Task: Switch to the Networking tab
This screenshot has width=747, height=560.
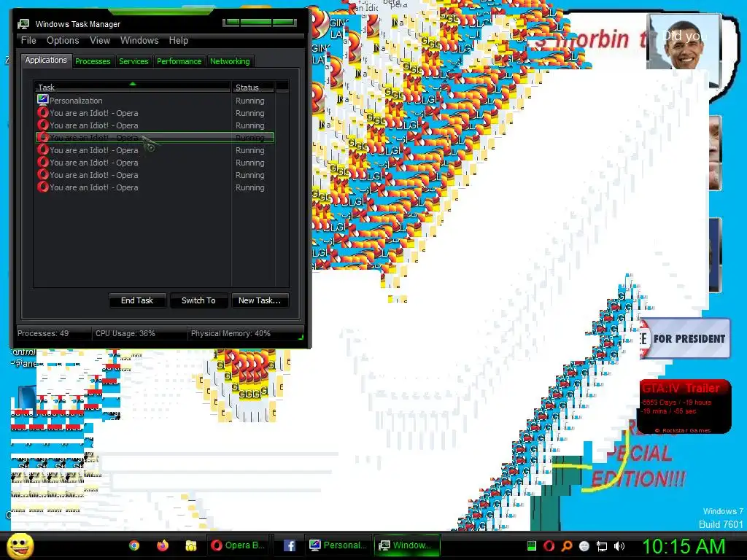Action: (230, 61)
